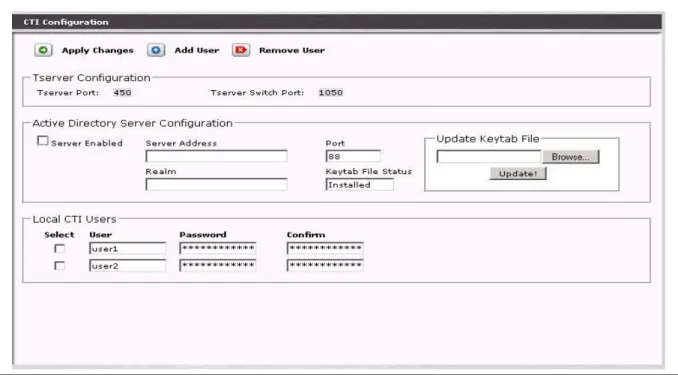Click the Password field for user2
The width and height of the screenshot is (678, 375).
(217, 265)
